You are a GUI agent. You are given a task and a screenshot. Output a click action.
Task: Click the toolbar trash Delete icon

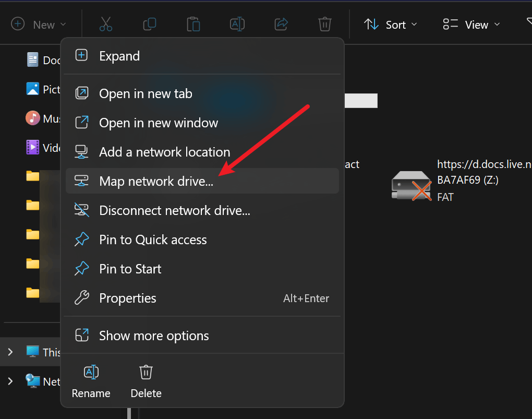point(325,24)
